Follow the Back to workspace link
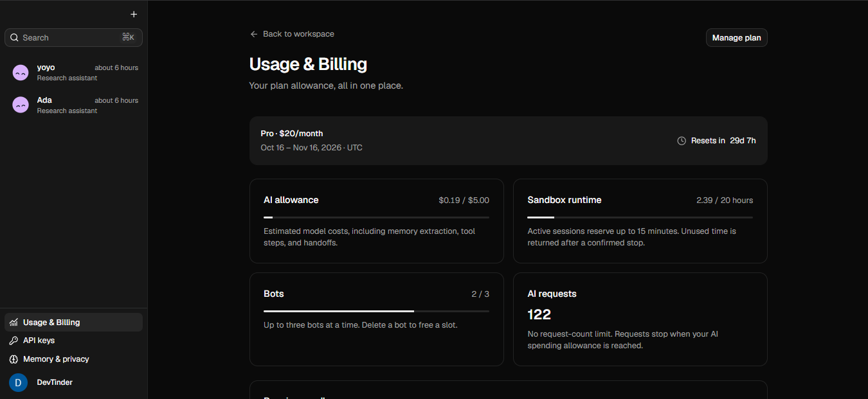 [x=292, y=34]
